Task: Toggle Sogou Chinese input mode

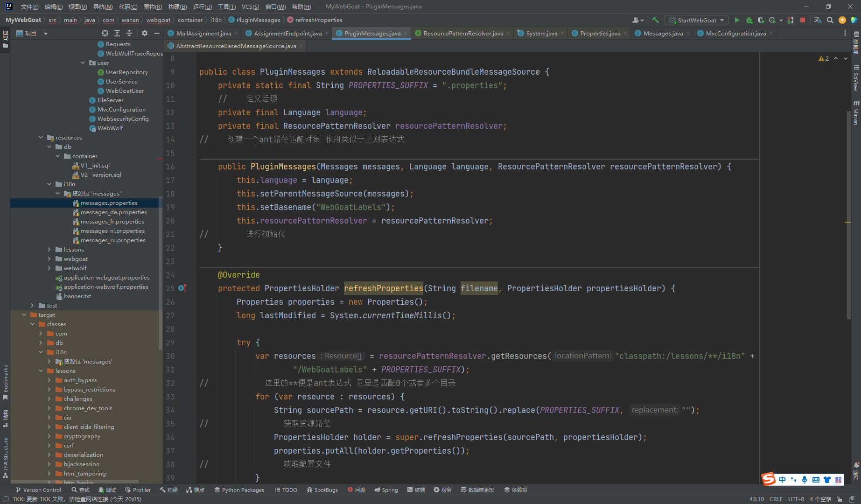Action: pyautogui.click(x=782, y=480)
